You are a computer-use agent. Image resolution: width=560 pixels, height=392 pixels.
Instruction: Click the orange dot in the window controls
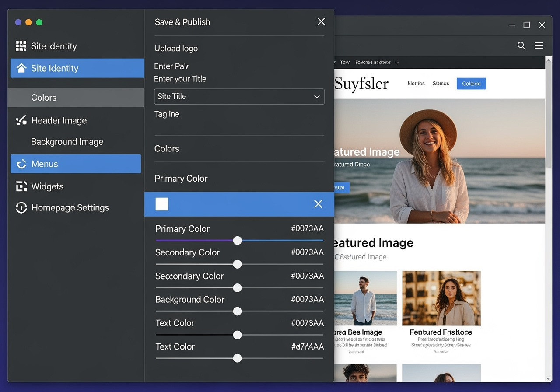(29, 22)
